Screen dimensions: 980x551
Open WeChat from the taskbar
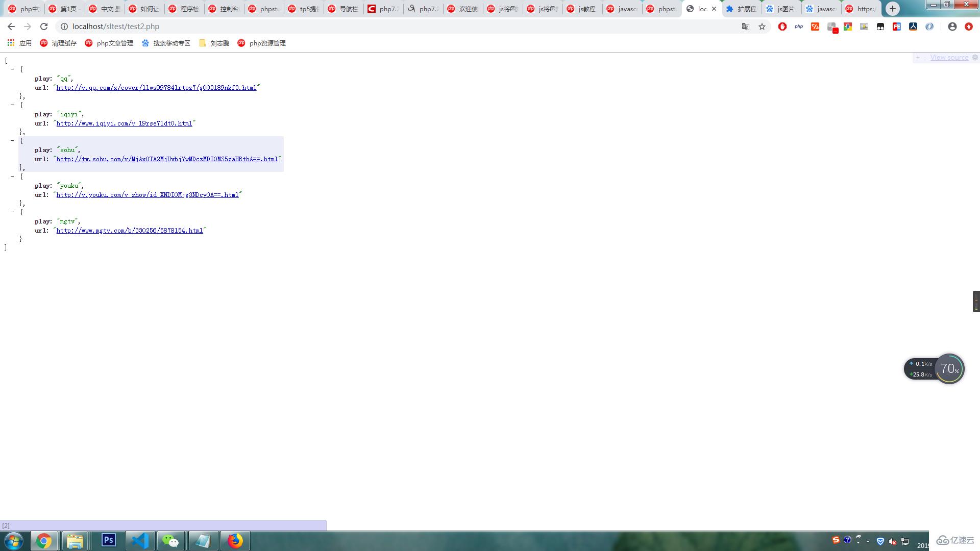coord(171,540)
